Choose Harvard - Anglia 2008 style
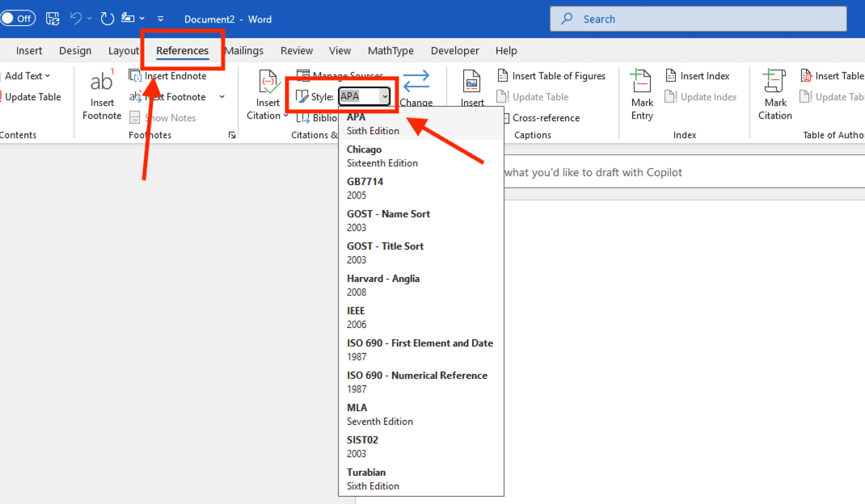The image size is (865, 504). (420, 285)
